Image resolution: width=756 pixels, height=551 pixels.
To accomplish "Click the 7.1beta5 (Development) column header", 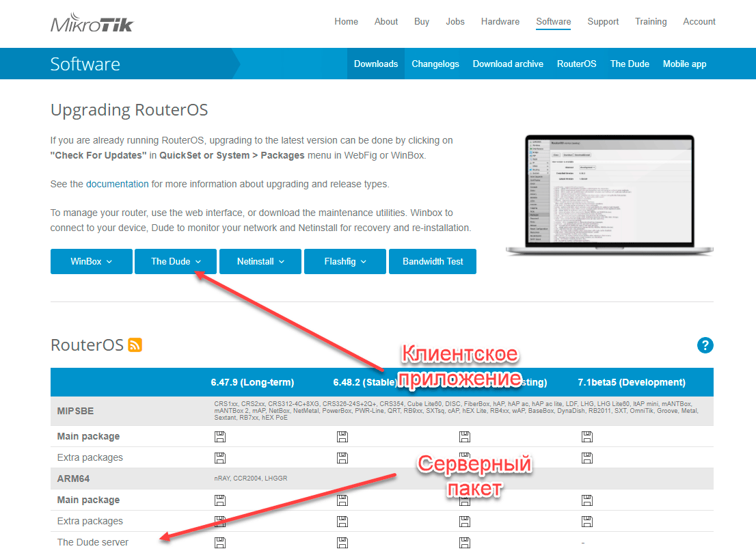I will (x=632, y=382).
